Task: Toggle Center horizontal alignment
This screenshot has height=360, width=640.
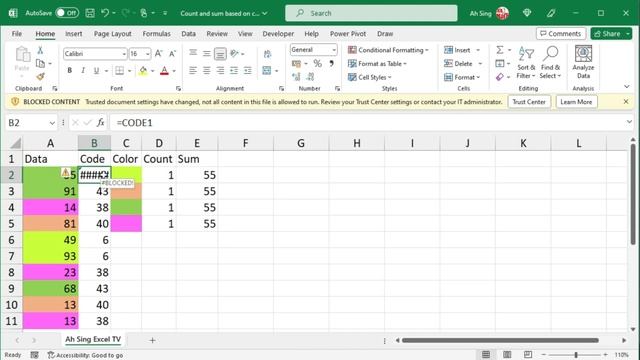Action: [207, 71]
